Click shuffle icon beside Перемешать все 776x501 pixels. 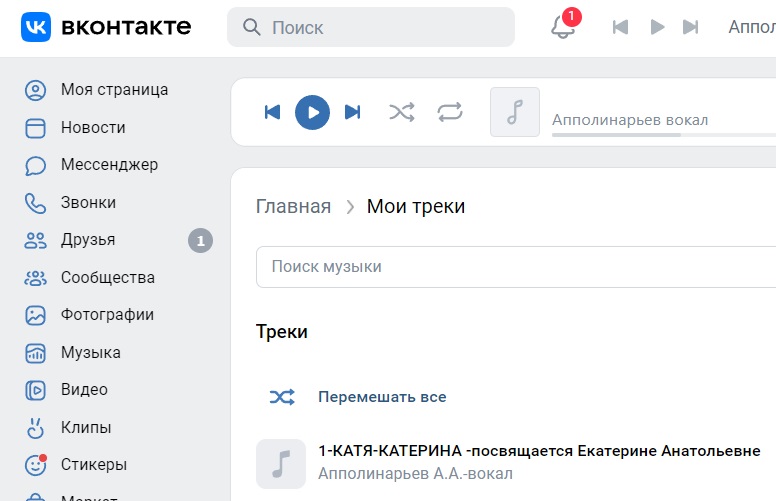click(x=282, y=397)
